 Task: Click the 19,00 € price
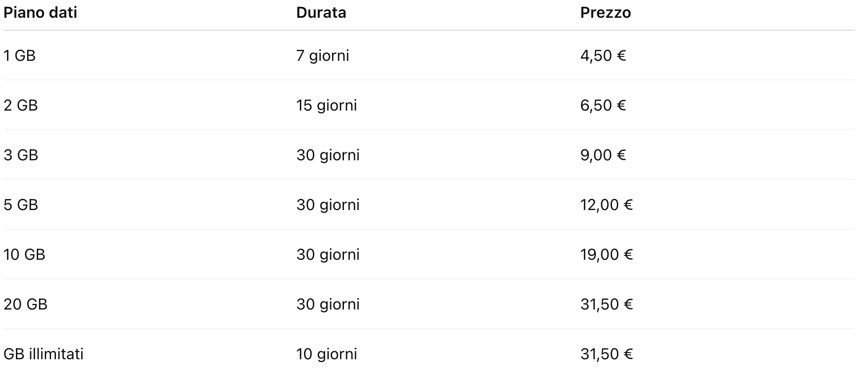606,254
